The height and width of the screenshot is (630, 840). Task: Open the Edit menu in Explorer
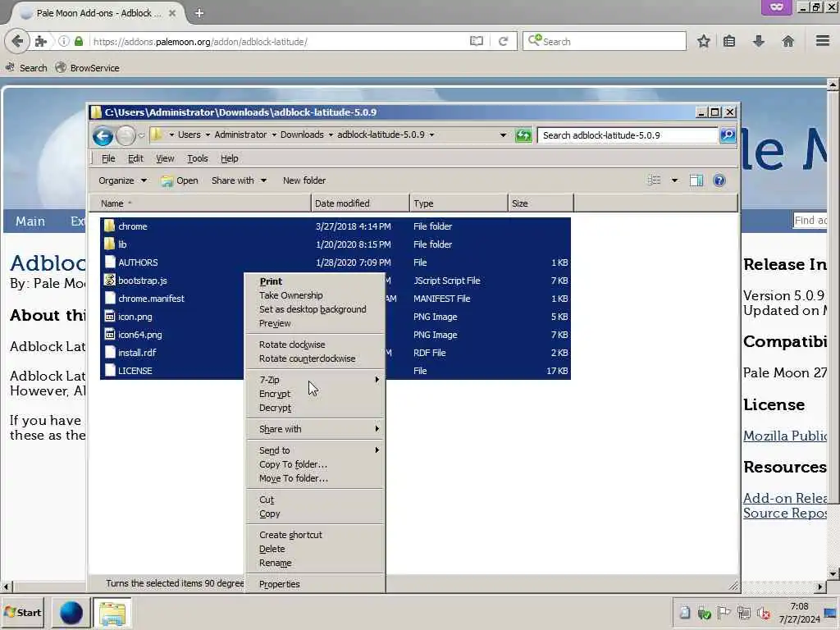point(135,158)
